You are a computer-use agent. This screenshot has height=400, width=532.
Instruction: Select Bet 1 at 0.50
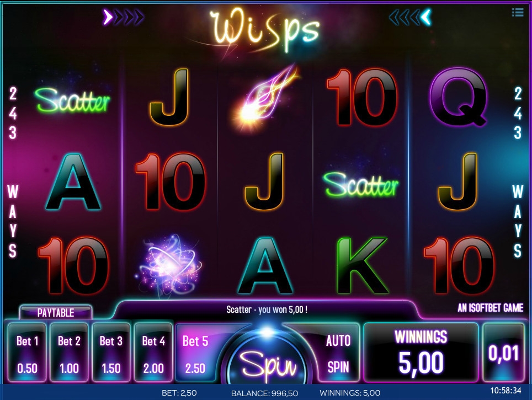(x=27, y=353)
